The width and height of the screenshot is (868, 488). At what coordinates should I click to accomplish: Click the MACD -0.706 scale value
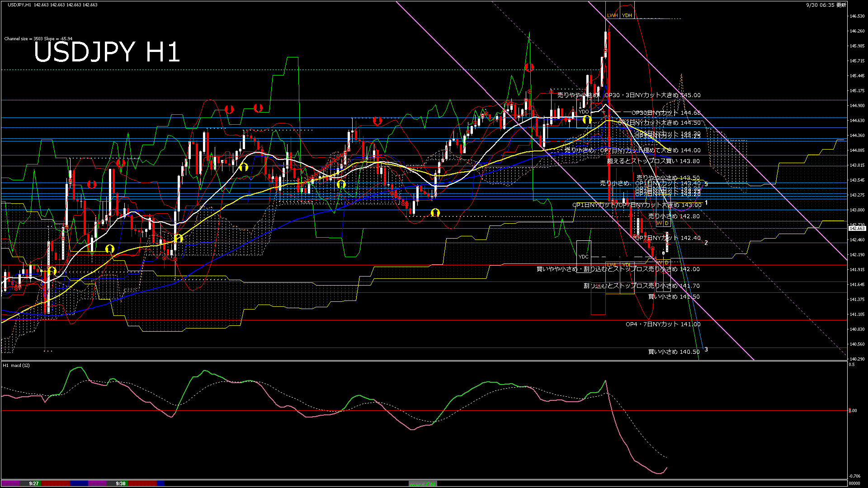click(x=854, y=476)
